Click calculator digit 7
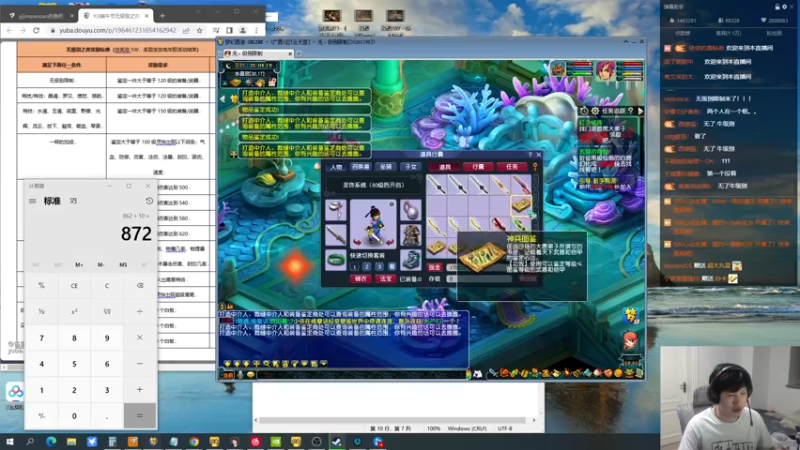800x450 pixels. (x=42, y=338)
